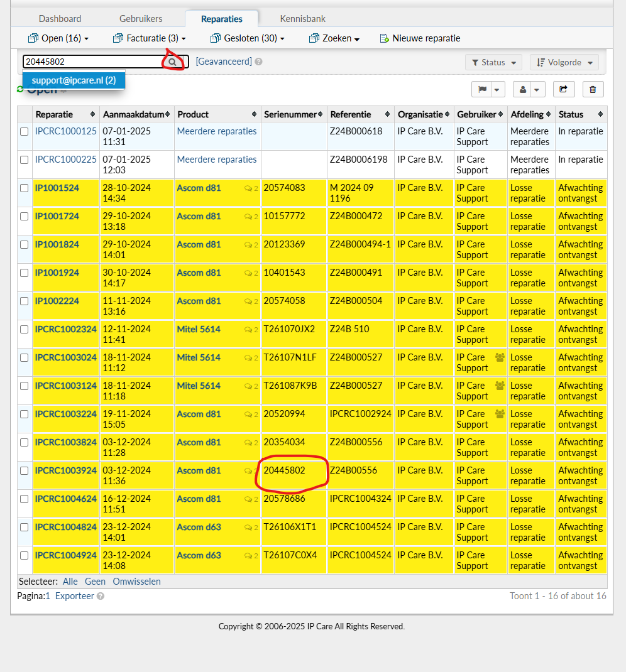Tick checkbox for repair IPCRC1003924

pyautogui.click(x=24, y=470)
